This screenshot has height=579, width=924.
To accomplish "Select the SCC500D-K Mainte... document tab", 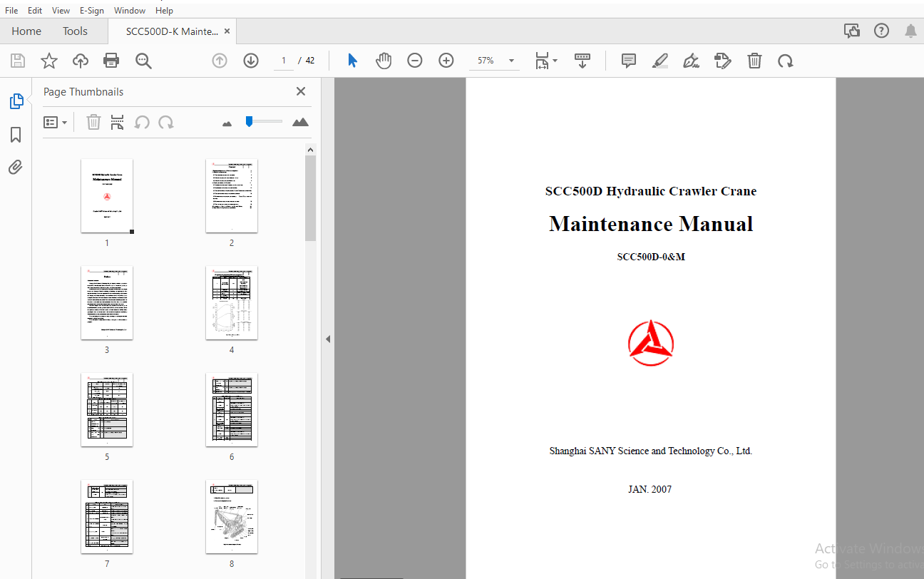I will (x=173, y=31).
